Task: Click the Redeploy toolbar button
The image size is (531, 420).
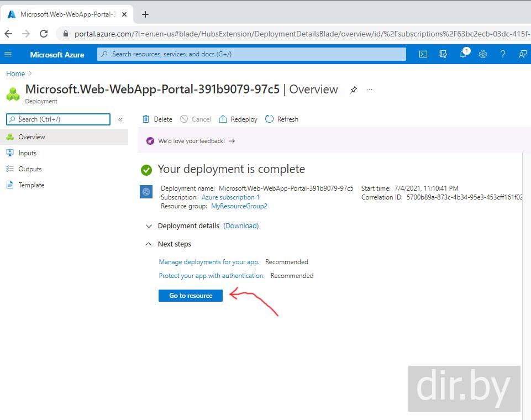Action: tap(238, 119)
